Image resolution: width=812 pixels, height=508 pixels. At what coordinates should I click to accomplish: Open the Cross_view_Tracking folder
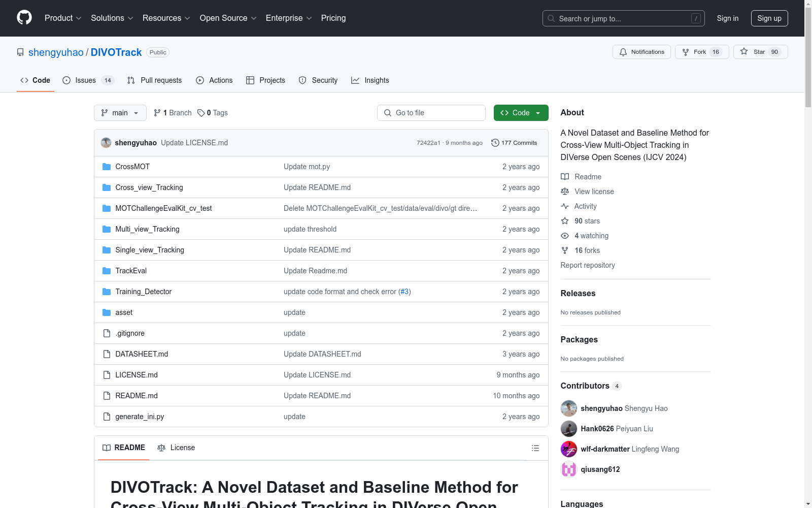pos(149,187)
